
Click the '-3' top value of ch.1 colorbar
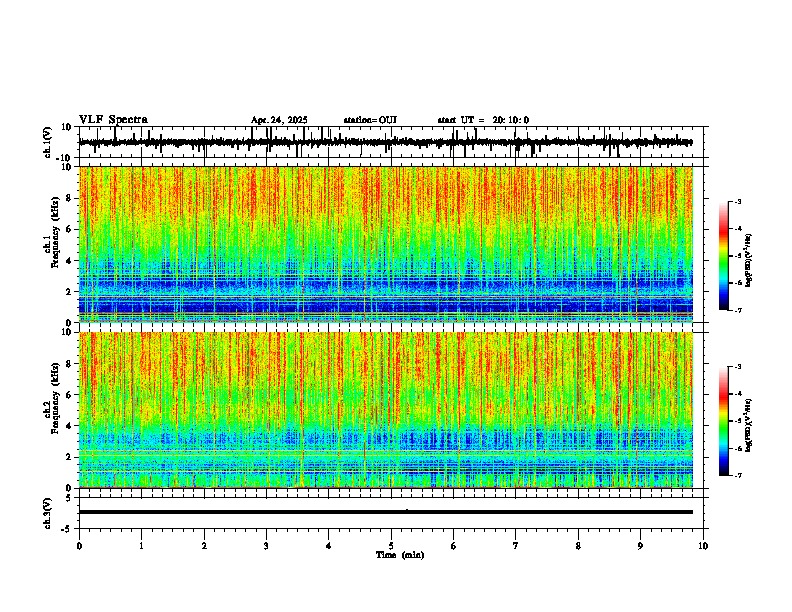pos(737,202)
